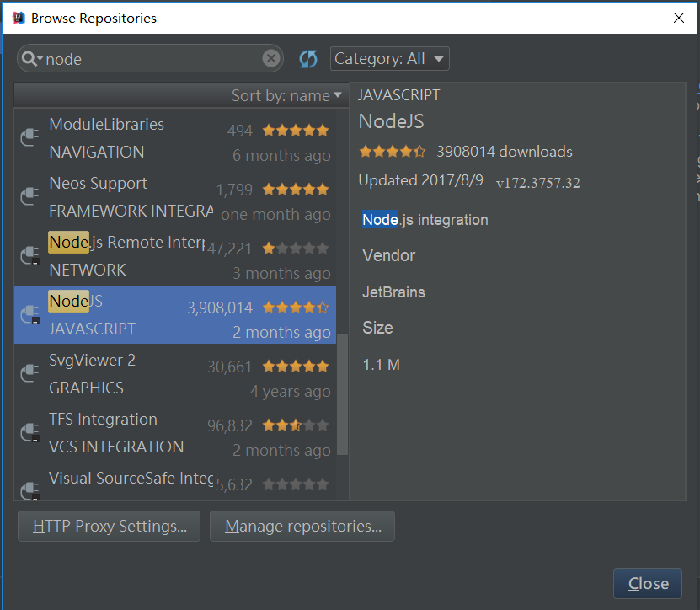
Task: Click the JAVASCRIPT category heading in details
Action: (x=398, y=94)
